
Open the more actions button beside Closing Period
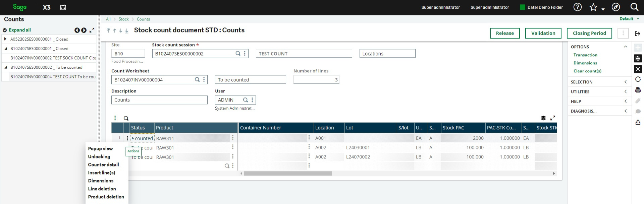coord(623,33)
